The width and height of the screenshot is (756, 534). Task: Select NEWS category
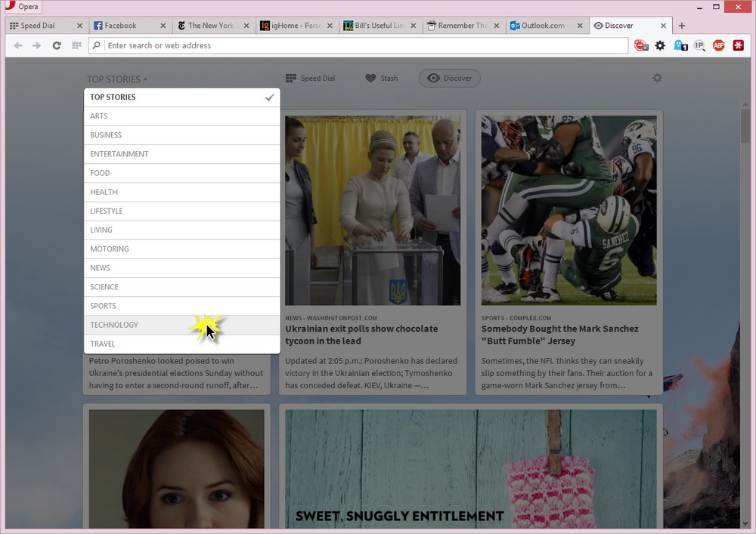coord(182,267)
